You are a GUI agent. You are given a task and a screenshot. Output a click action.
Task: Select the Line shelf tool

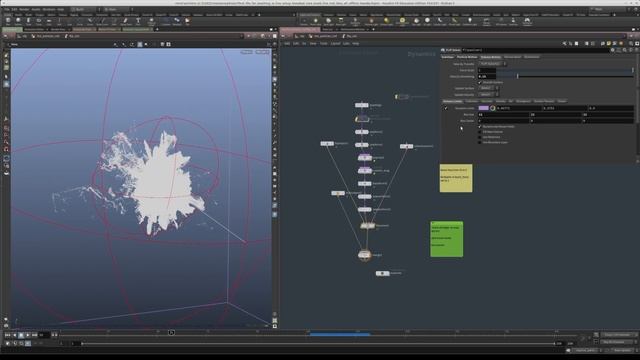click(69, 21)
